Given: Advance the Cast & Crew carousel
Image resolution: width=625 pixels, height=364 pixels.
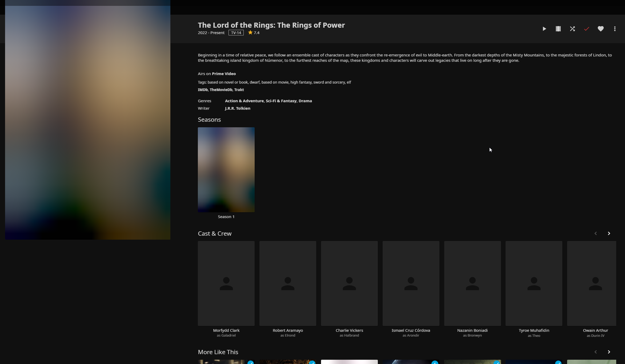Looking at the screenshot, I should pos(609,233).
